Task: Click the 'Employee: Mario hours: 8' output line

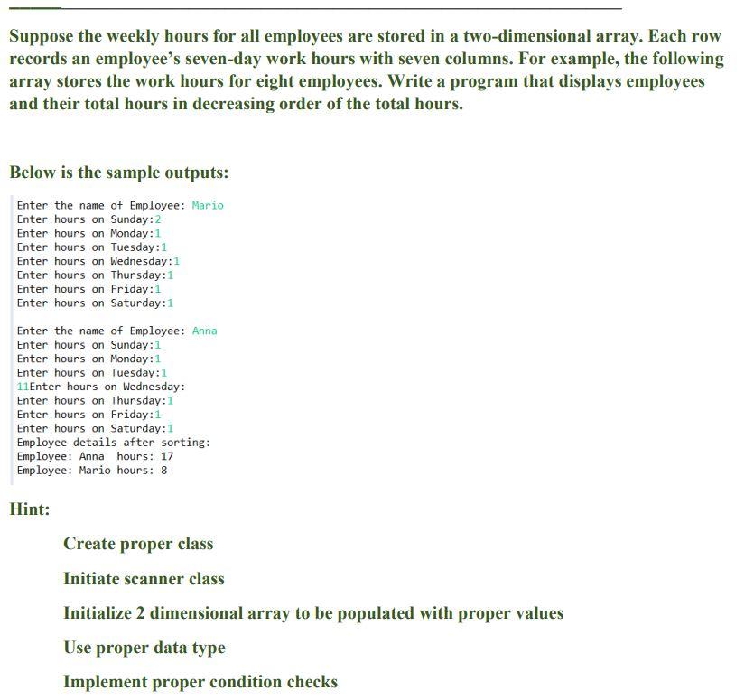Action: (92, 470)
